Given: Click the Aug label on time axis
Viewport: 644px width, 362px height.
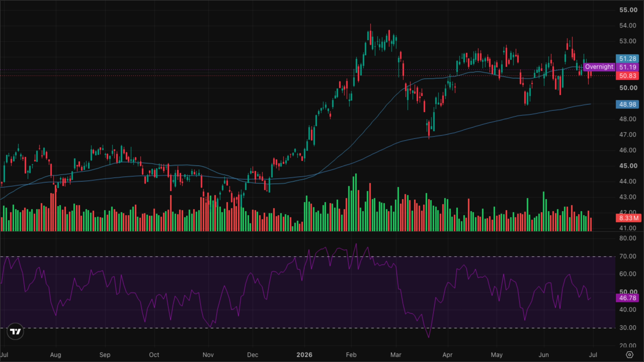Looking at the screenshot, I should [55, 355].
